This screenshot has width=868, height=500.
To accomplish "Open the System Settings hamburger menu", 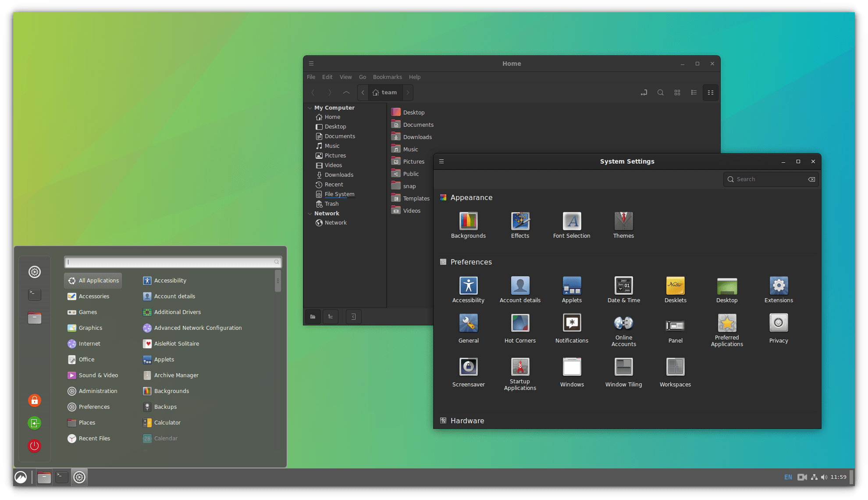I will [441, 161].
